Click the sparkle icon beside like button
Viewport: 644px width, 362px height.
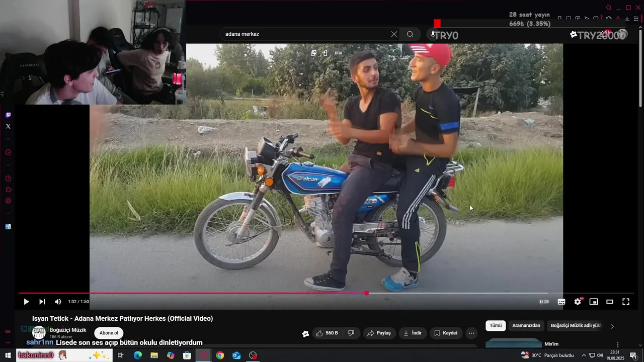coord(305,333)
